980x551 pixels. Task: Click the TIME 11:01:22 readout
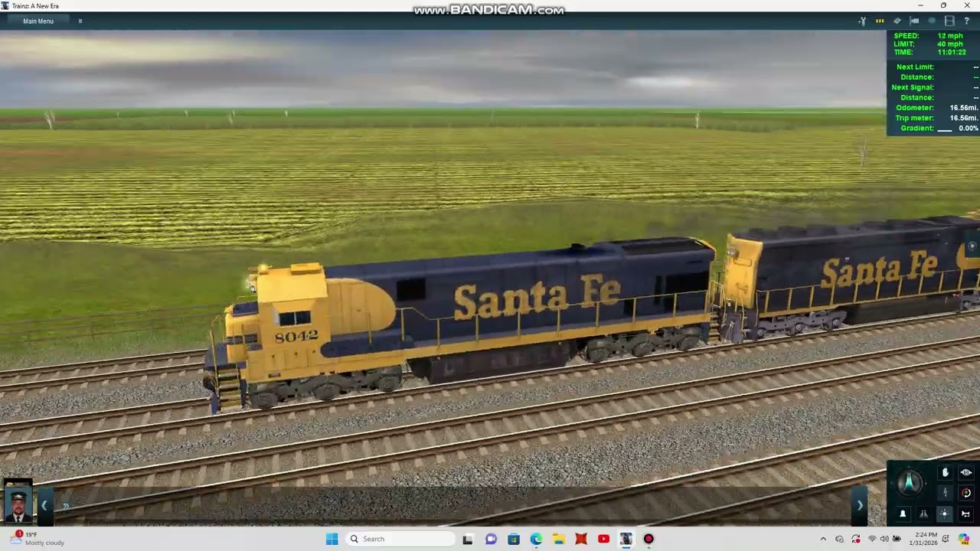[x=929, y=53]
